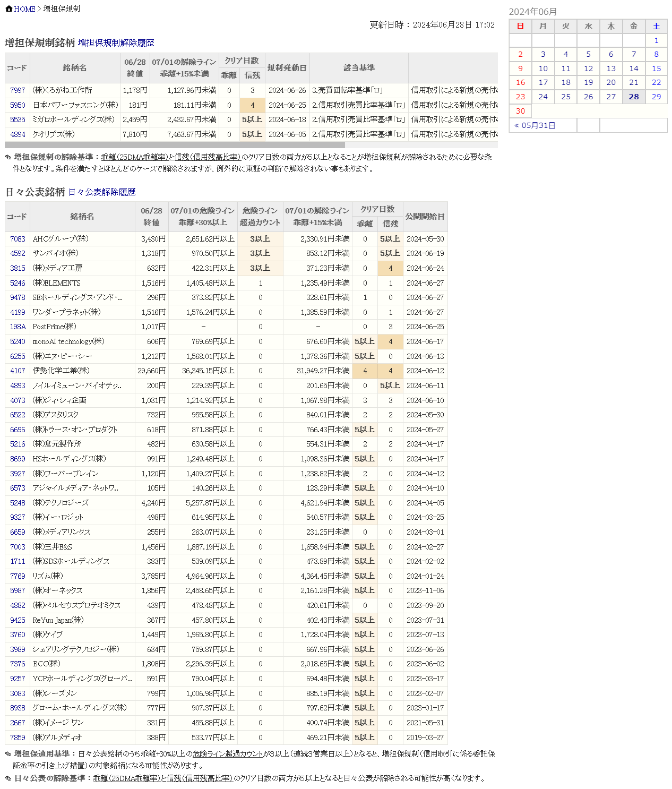Click the HOME icon link
Image resolution: width=672 pixels, height=789 pixels.
point(20,9)
